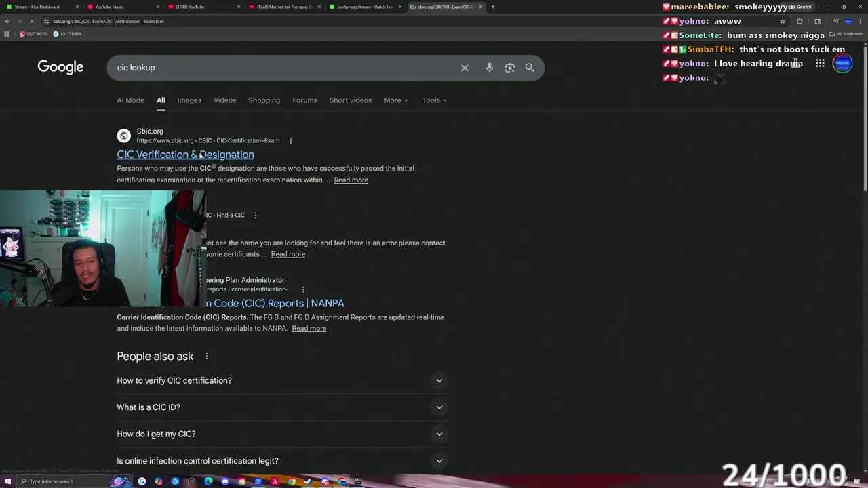868x488 pixels.
Task: Open People also ask options menu
Action: (x=207, y=357)
